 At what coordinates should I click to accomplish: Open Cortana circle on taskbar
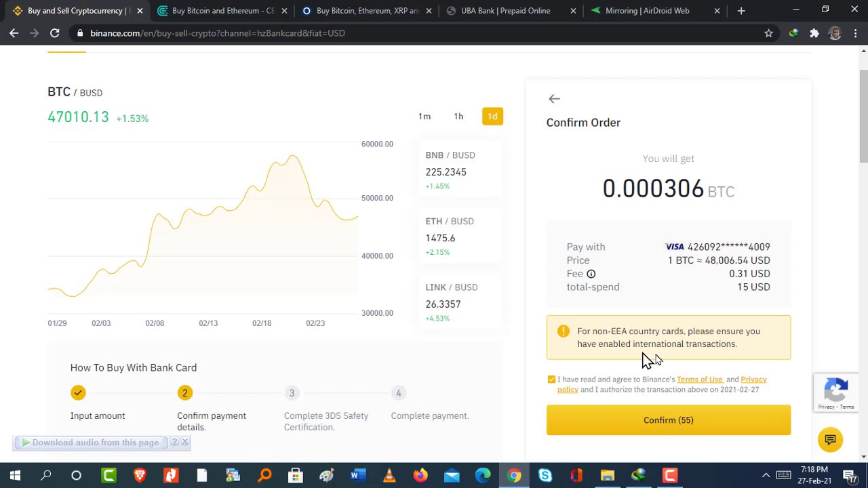tap(76, 476)
